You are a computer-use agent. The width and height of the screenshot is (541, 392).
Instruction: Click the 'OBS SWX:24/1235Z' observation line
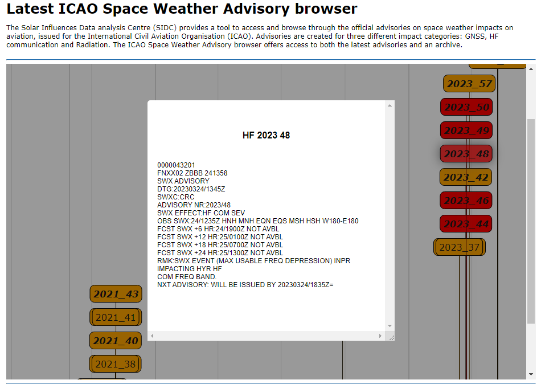258,221
